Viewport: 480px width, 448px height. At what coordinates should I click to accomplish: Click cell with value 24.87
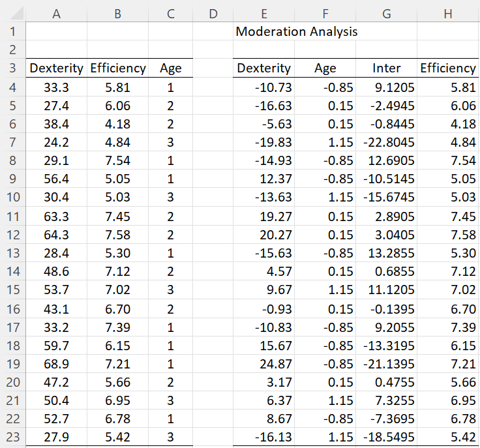point(264,364)
